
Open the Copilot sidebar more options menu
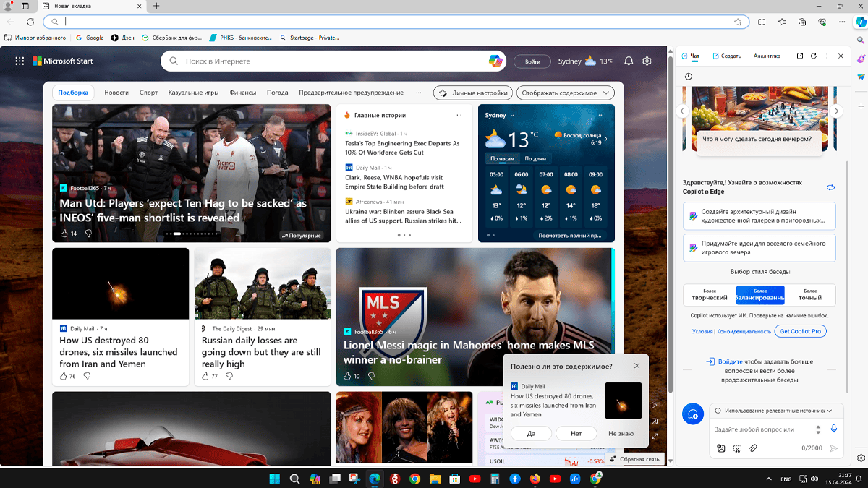(x=827, y=56)
